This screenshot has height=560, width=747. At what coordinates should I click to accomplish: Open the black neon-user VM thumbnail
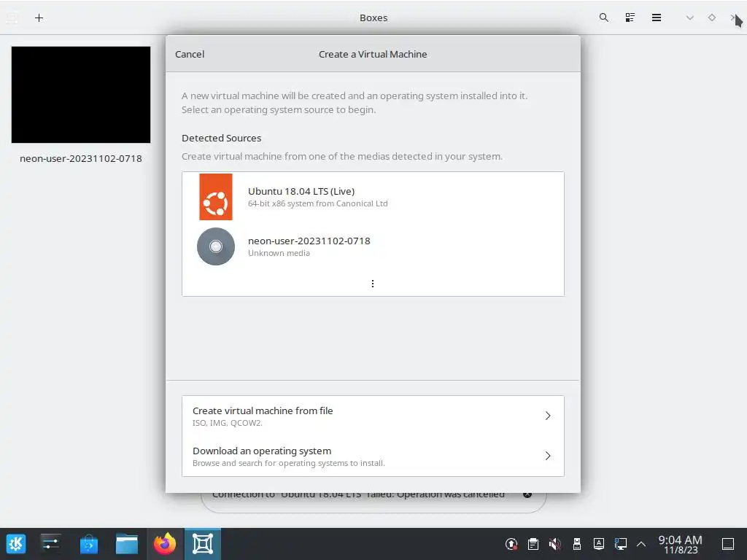click(81, 95)
